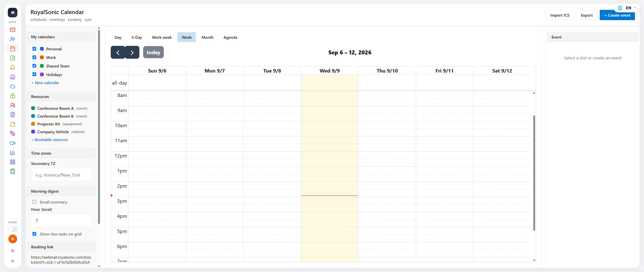Open the grid apps icon in sidebar

tap(13, 162)
